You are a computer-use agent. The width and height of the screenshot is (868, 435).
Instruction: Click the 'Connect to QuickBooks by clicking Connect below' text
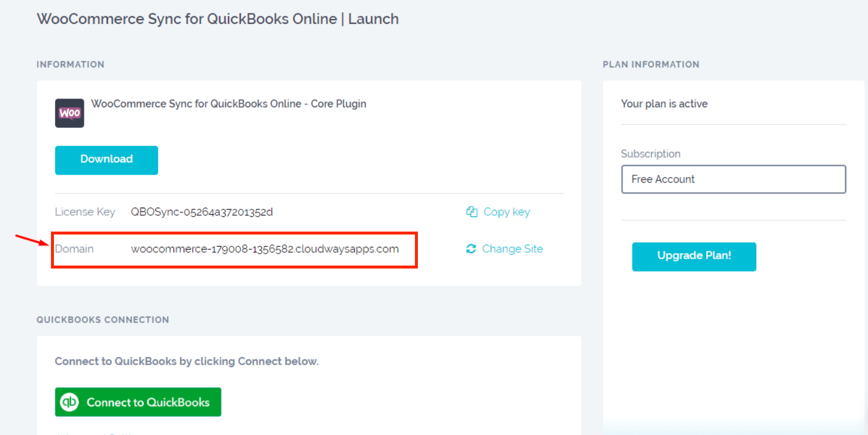tap(186, 362)
